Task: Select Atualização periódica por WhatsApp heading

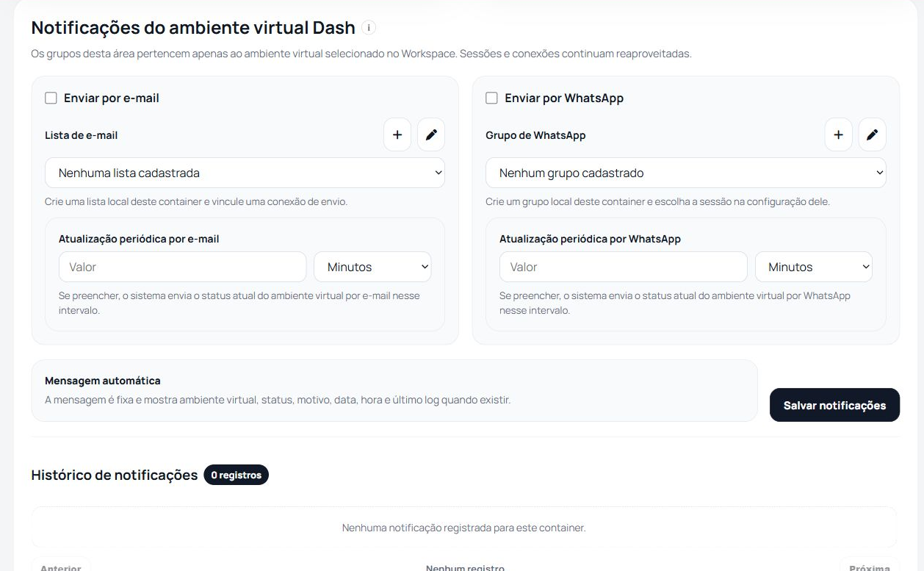Action: click(x=590, y=239)
